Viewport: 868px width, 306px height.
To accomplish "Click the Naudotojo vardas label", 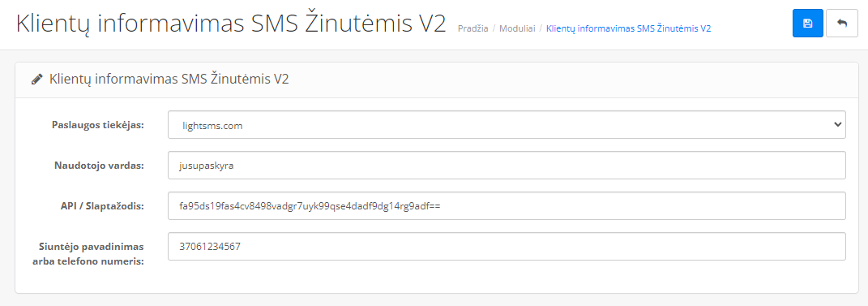I will (99, 166).
